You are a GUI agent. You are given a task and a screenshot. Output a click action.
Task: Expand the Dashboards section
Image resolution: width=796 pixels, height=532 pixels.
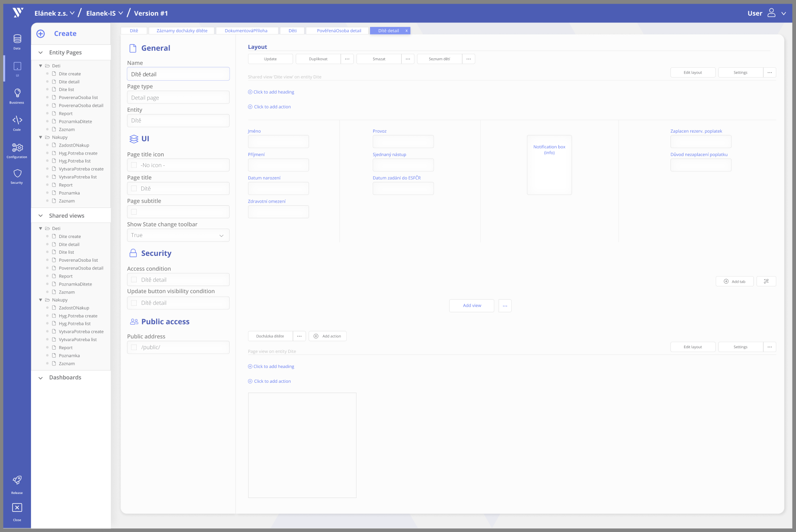click(41, 378)
